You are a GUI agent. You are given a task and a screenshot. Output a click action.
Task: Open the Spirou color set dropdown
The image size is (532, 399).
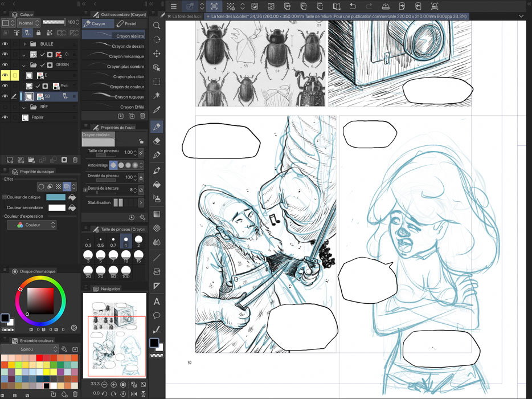31,349
